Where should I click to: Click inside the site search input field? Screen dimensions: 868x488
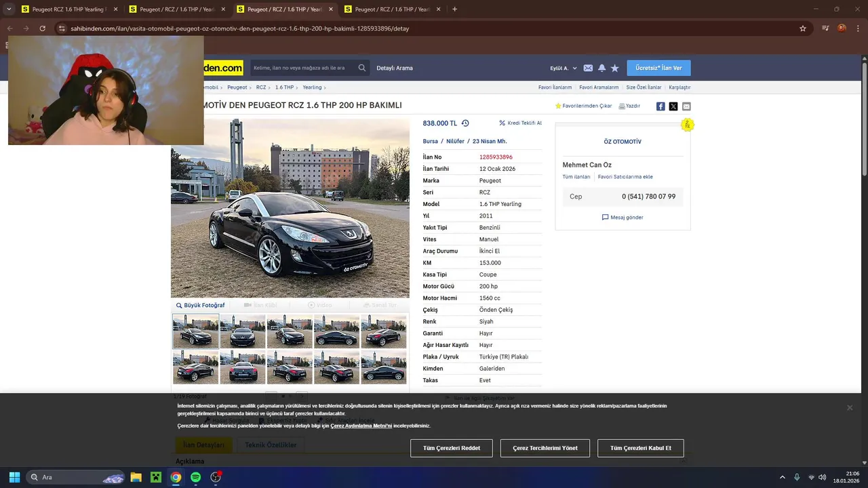(304, 68)
